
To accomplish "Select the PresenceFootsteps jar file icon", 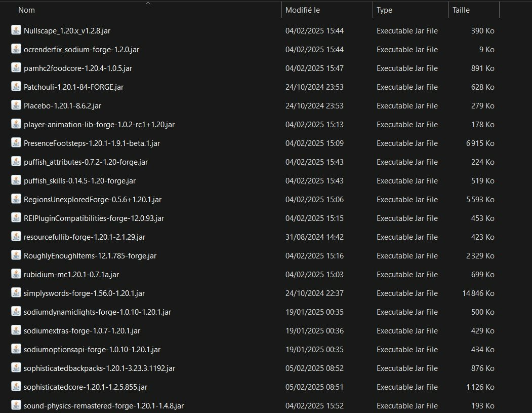I will tap(16, 142).
